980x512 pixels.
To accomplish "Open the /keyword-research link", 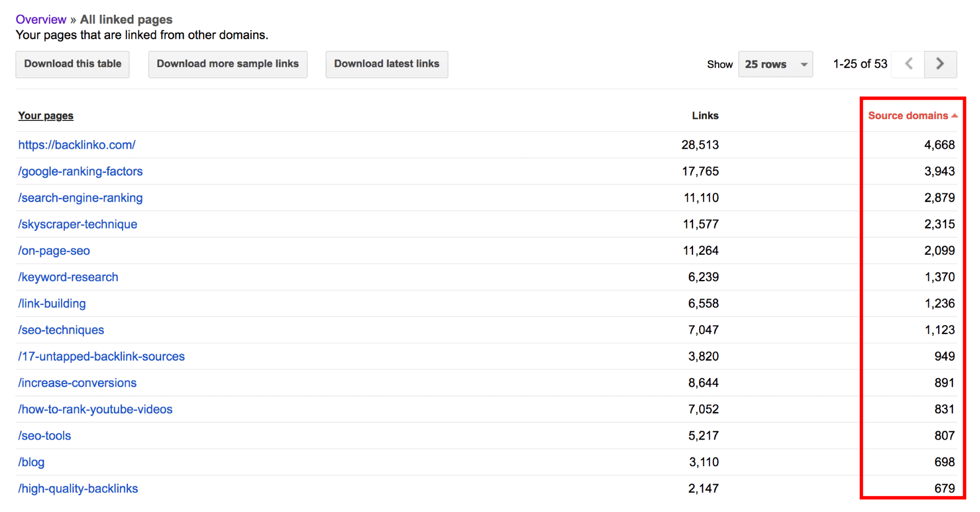I will click(68, 277).
